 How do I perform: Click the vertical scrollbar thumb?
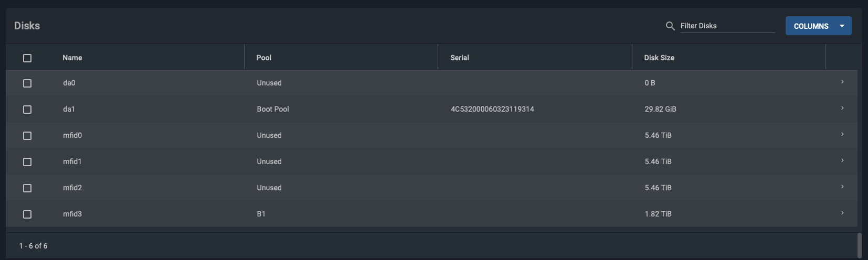point(860,245)
